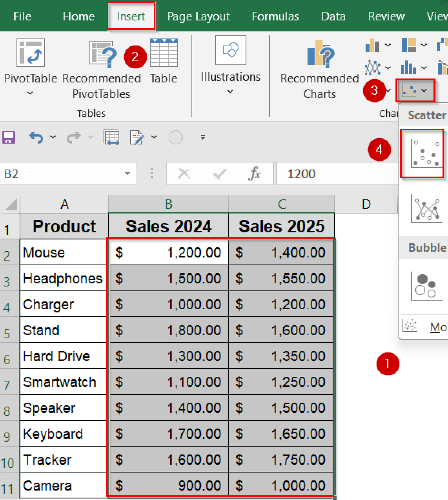
Task: Insert a Table from ribbon
Action: [164, 62]
